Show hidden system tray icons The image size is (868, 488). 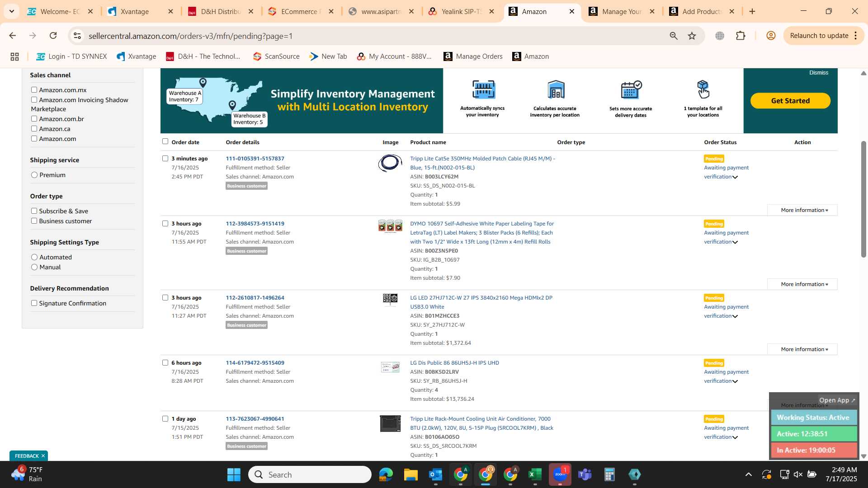pyautogui.click(x=749, y=474)
